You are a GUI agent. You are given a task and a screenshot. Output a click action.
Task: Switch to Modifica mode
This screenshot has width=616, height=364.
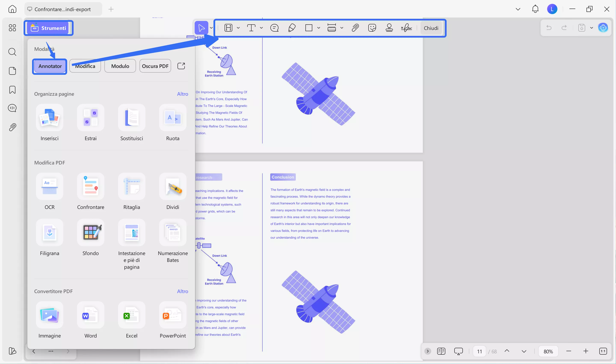coord(85,66)
